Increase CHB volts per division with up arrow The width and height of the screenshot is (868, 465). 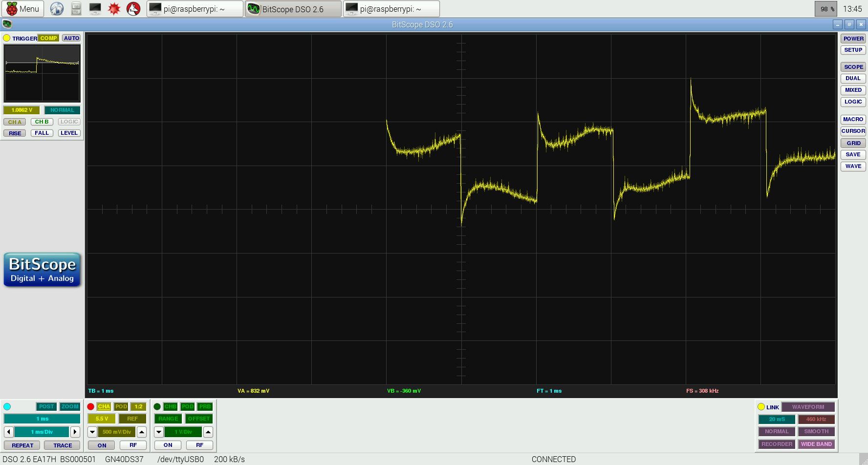click(x=208, y=432)
